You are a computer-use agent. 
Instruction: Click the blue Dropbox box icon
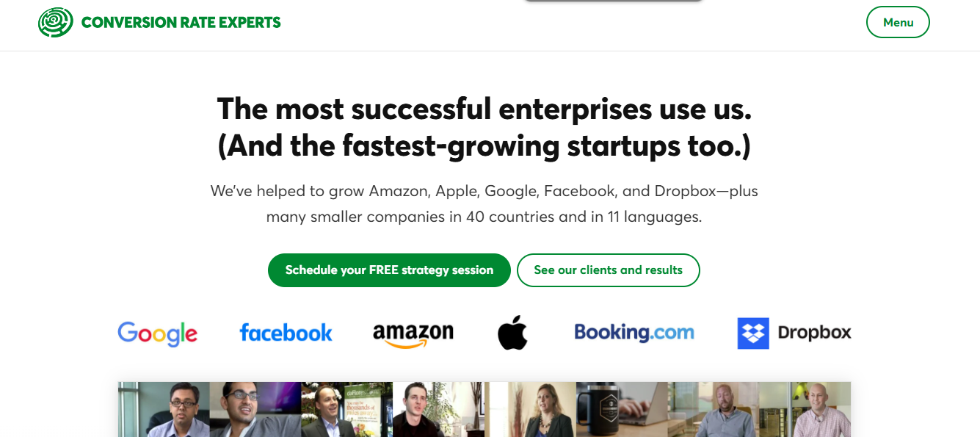(x=753, y=333)
